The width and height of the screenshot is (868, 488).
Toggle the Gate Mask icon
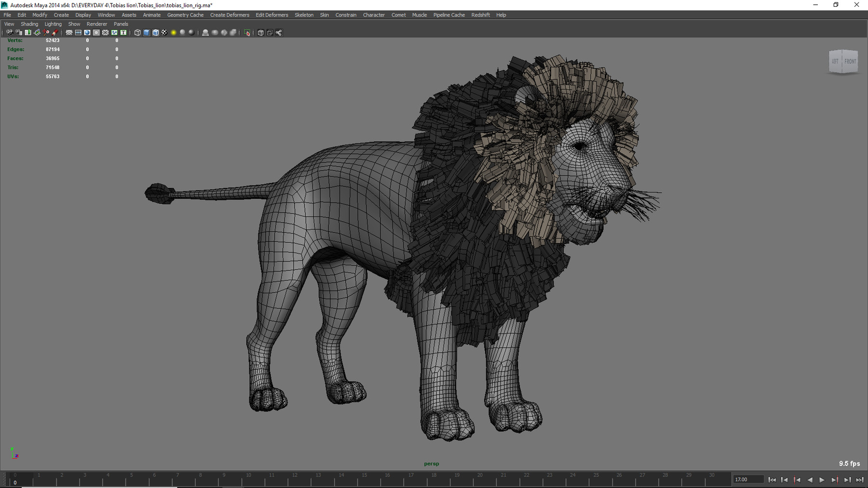(96, 33)
